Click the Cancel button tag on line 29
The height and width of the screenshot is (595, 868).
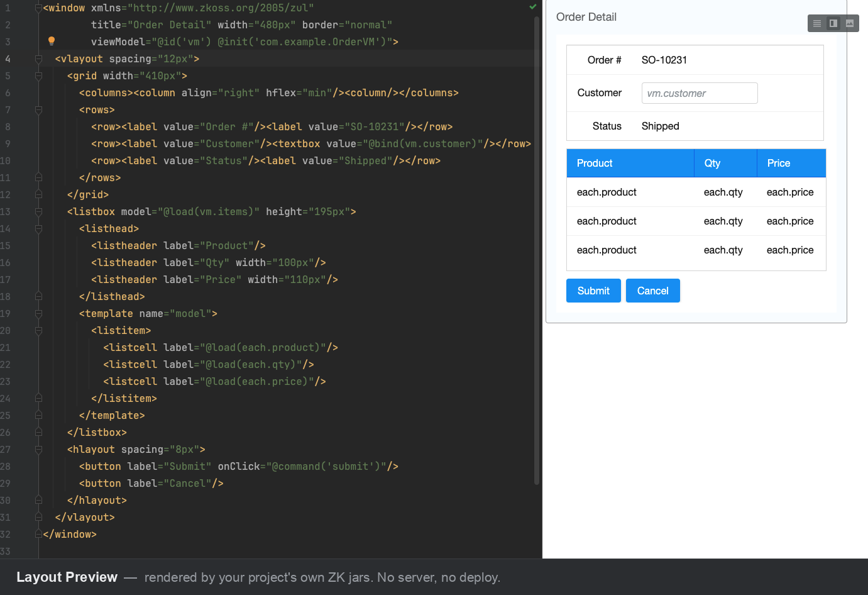[x=151, y=483]
